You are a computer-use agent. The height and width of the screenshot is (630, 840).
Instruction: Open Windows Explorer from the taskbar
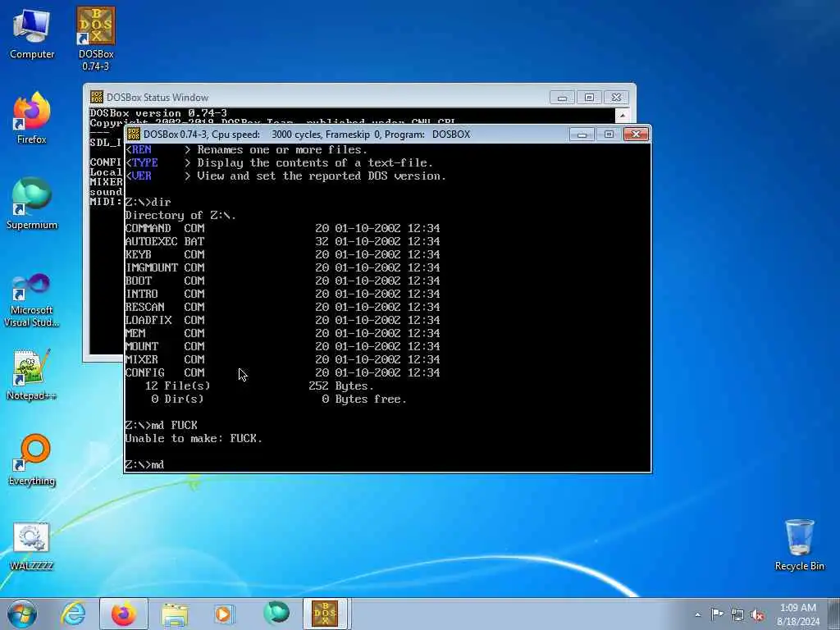tap(175, 614)
